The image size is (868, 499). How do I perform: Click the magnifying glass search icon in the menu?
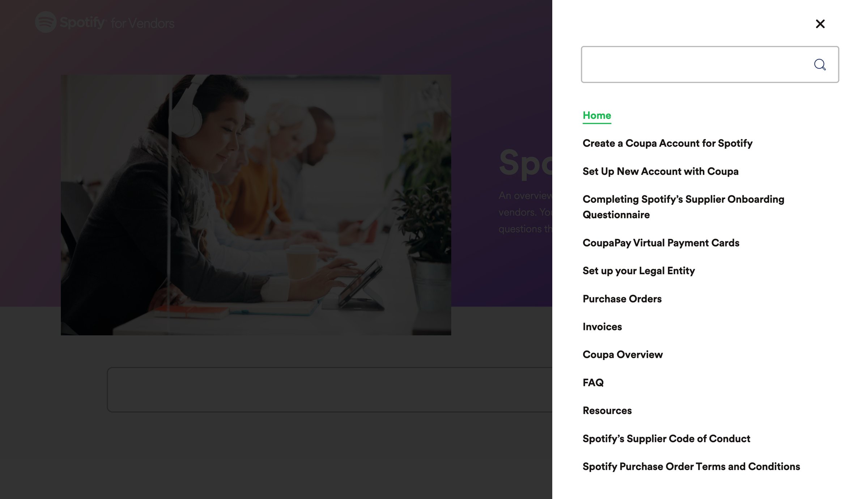pos(820,64)
